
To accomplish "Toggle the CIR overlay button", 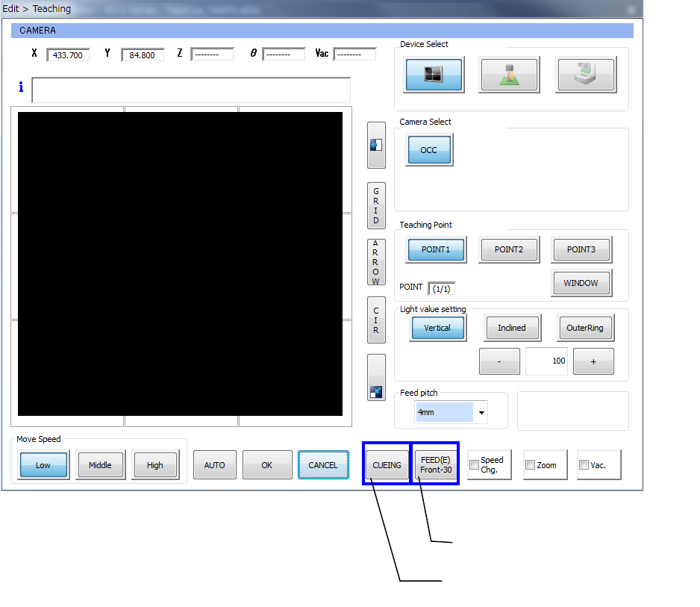I will (x=376, y=320).
